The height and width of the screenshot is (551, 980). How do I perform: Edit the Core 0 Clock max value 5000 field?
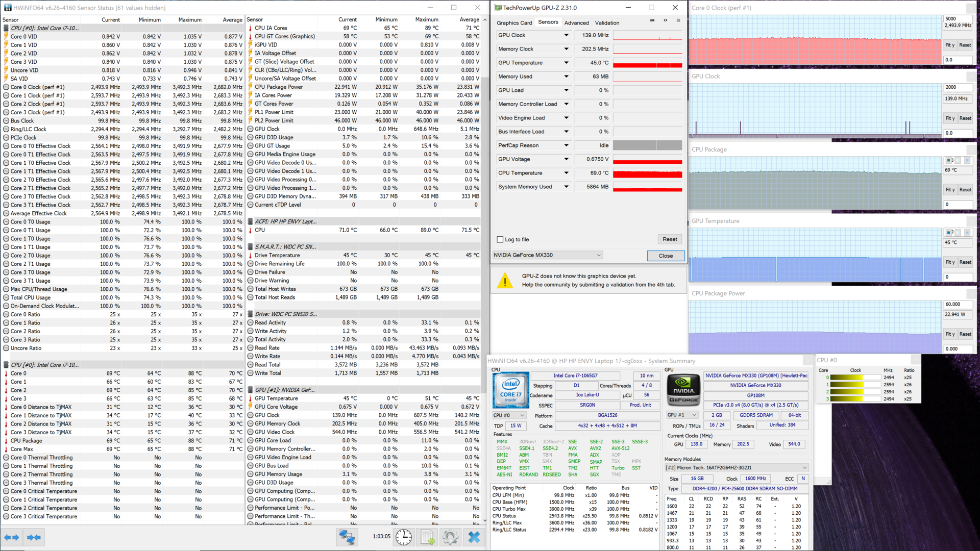click(x=958, y=19)
